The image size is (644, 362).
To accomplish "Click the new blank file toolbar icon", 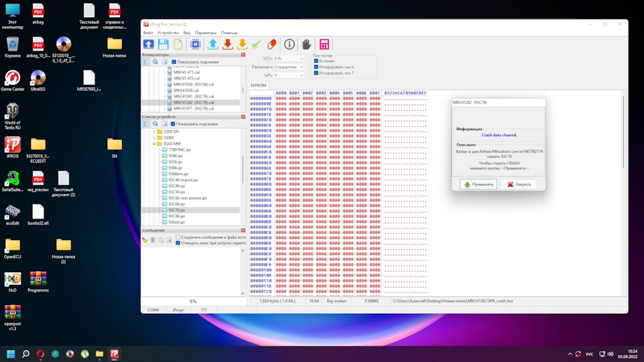I will click(178, 44).
